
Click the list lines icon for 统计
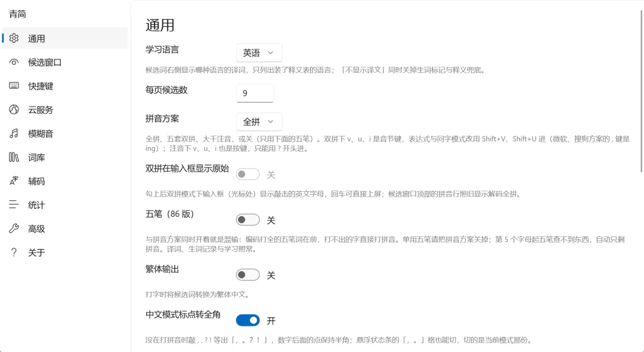click(x=14, y=205)
